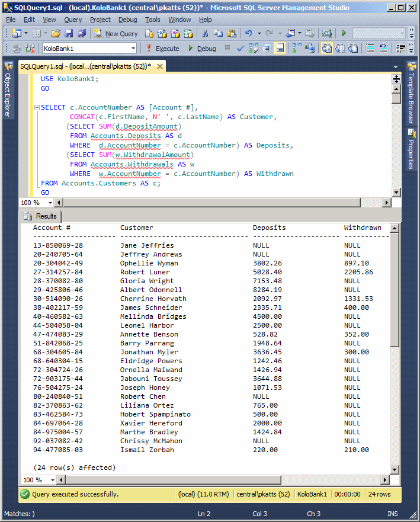Toggle Include Client Statistics
This screenshot has width=420, height=522.
(310, 48)
